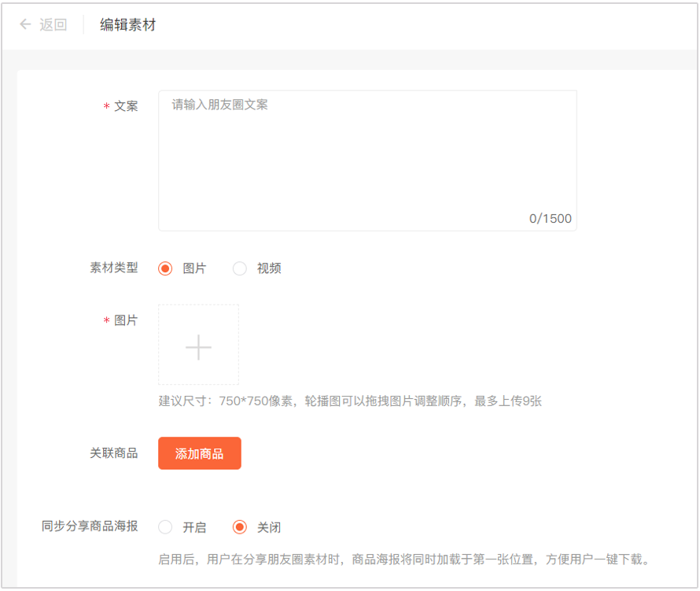Viewport: 700px width, 591px height.
Task: Select 视频 radio under 素材类型
Action: click(240, 268)
